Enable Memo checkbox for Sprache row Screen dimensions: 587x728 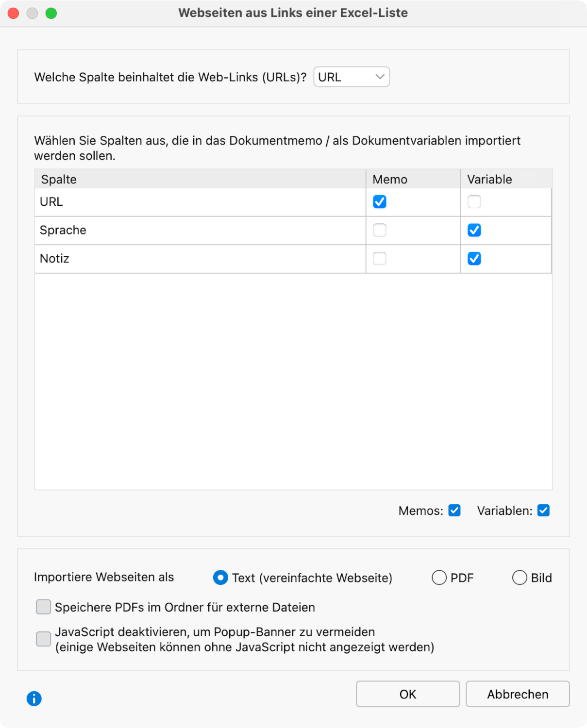[380, 230]
